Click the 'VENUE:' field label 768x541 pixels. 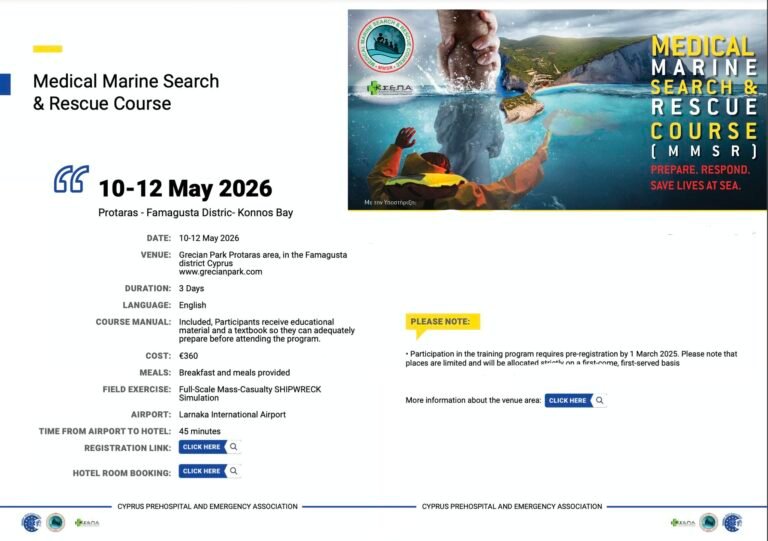coord(156,255)
